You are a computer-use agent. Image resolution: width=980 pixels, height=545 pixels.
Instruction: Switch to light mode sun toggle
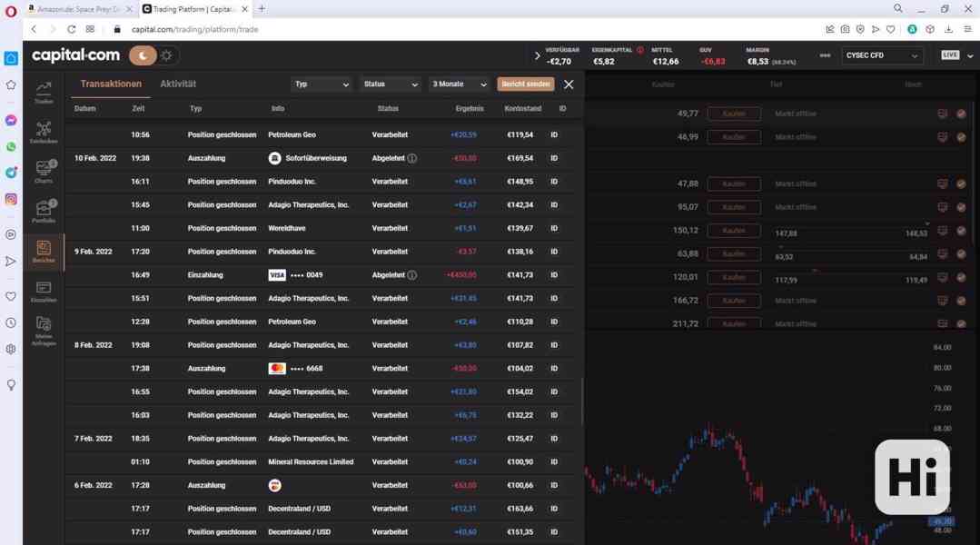tap(166, 55)
